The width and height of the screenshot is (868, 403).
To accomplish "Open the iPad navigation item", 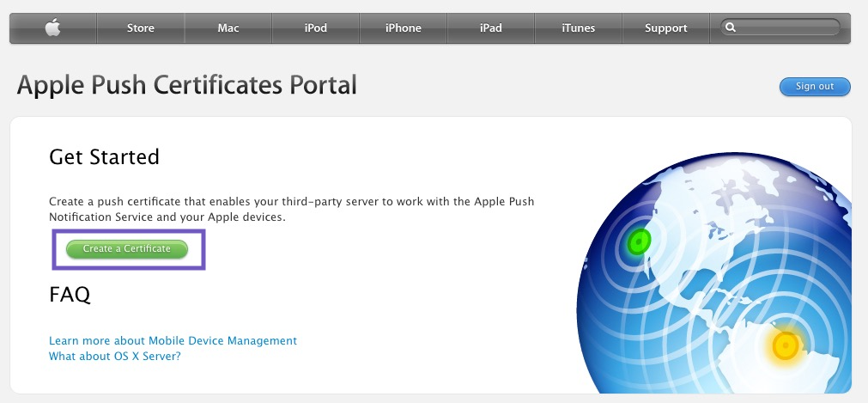I will tap(490, 27).
